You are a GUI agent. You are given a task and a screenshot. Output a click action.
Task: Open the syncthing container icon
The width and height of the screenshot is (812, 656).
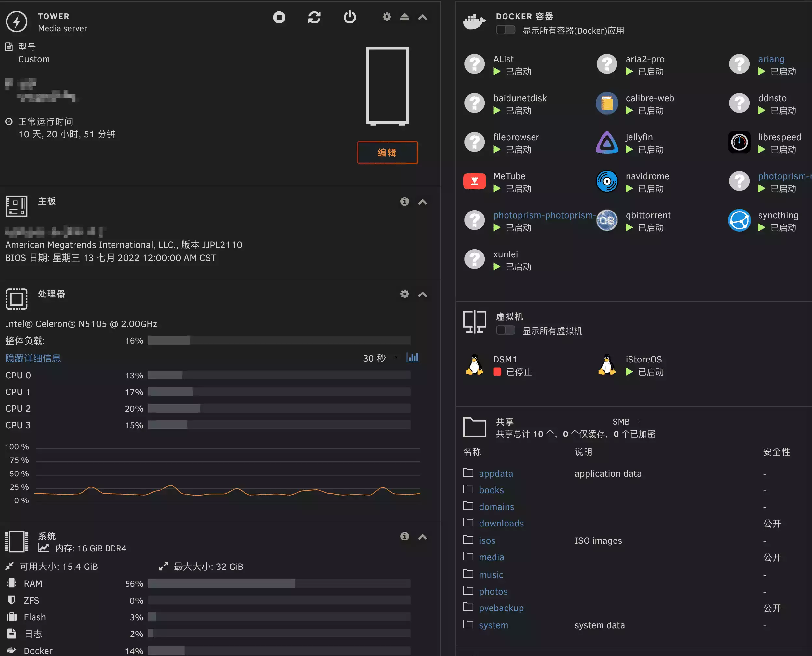coord(739,220)
